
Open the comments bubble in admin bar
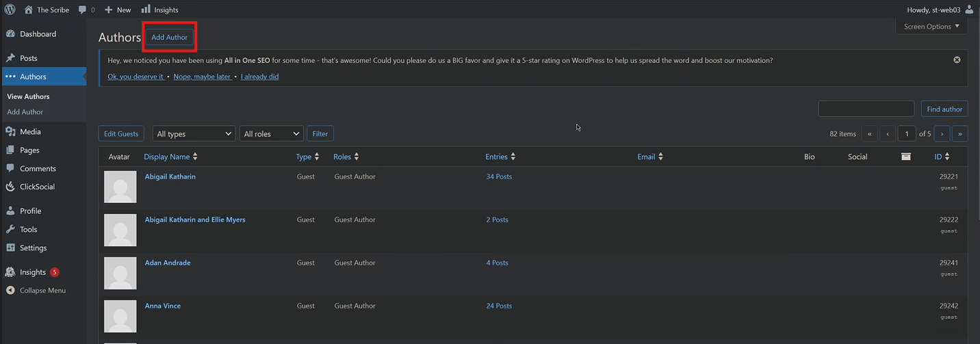(x=86, y=10)
